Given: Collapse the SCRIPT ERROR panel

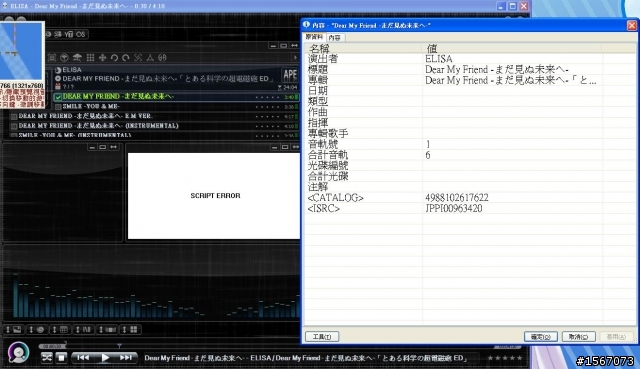Looking at the screenshot, I should tap(274, 147).
